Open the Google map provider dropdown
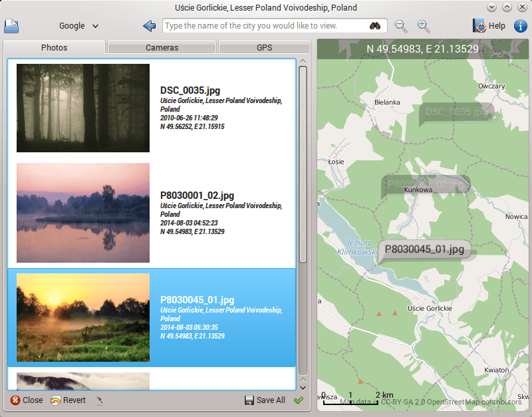 click(x=78, y=26)
